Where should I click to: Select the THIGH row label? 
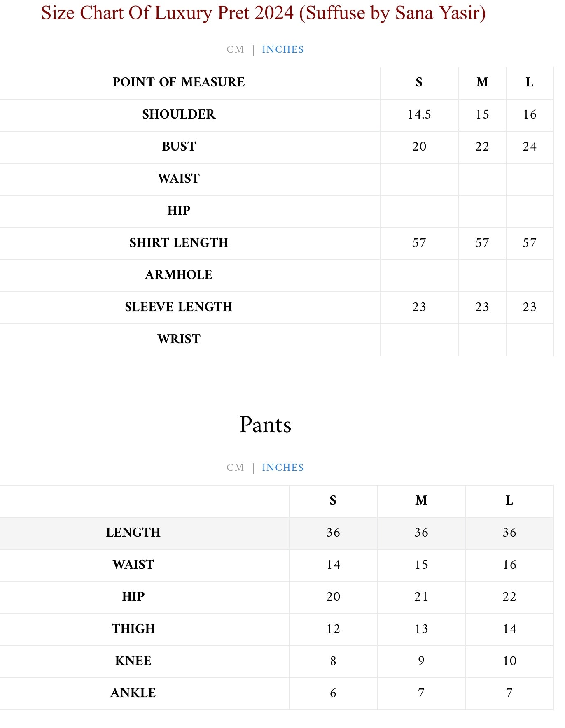[133, 629]
